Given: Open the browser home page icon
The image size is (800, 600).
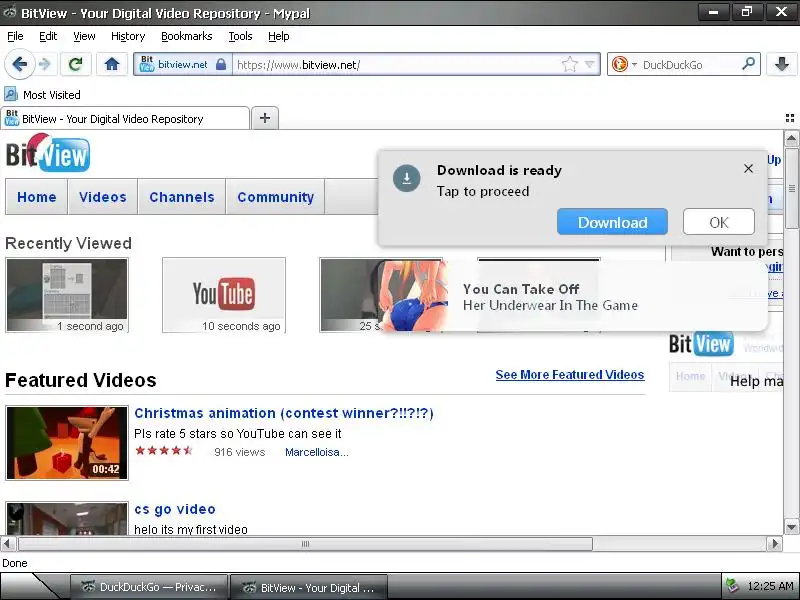Looking at the screenshot, I should 112,64.
